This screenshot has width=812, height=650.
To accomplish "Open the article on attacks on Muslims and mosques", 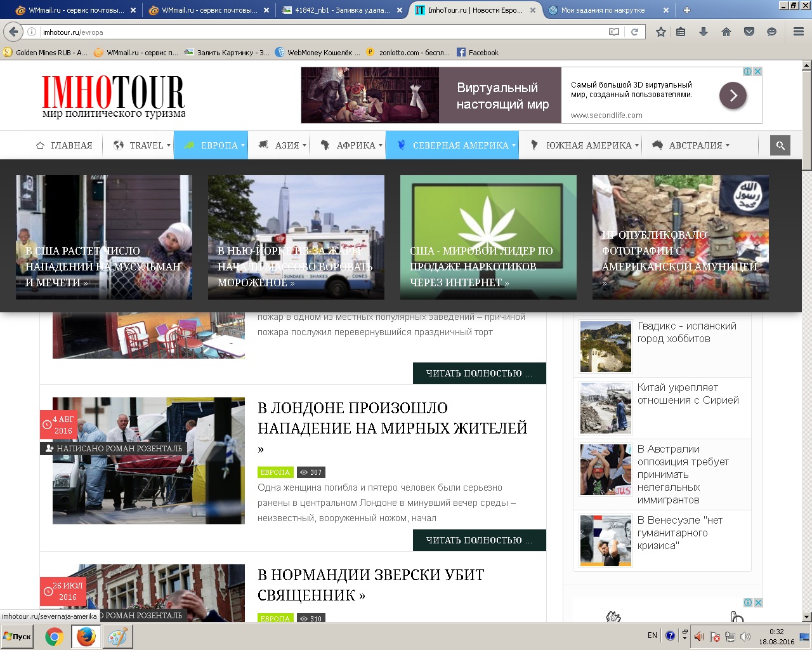I will tap(104, 237).
